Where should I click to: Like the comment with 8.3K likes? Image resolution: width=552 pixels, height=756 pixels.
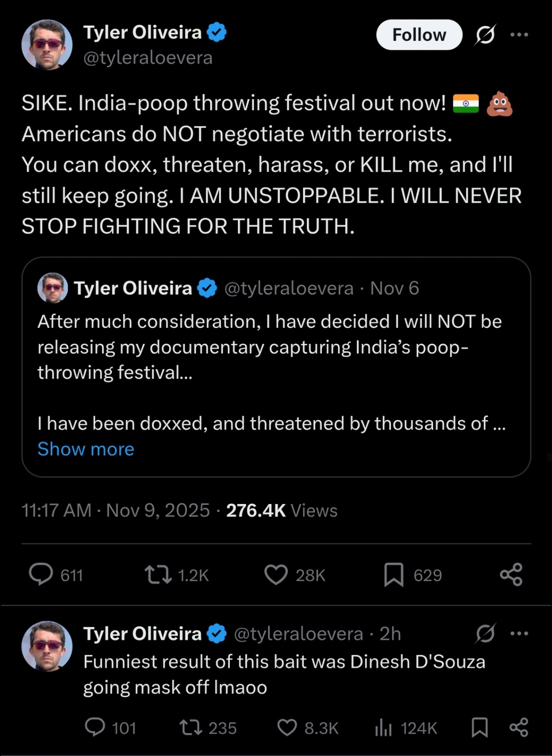coord(287,727)
